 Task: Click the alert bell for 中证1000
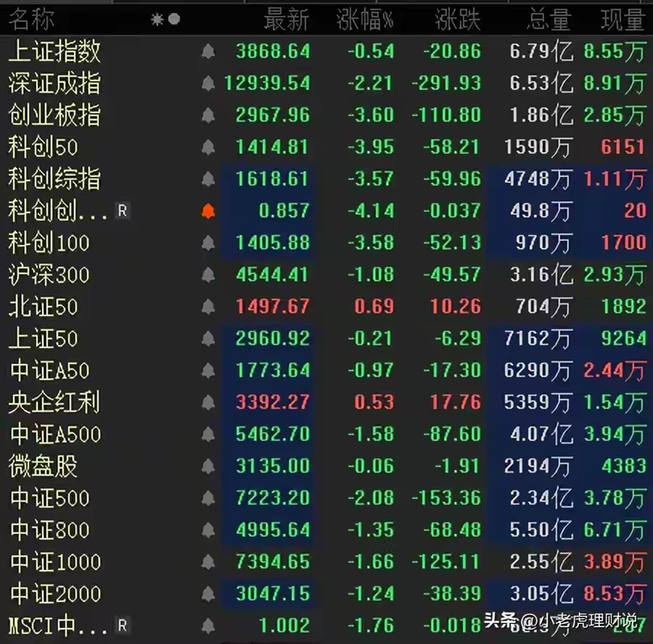(x=209, y=562)
